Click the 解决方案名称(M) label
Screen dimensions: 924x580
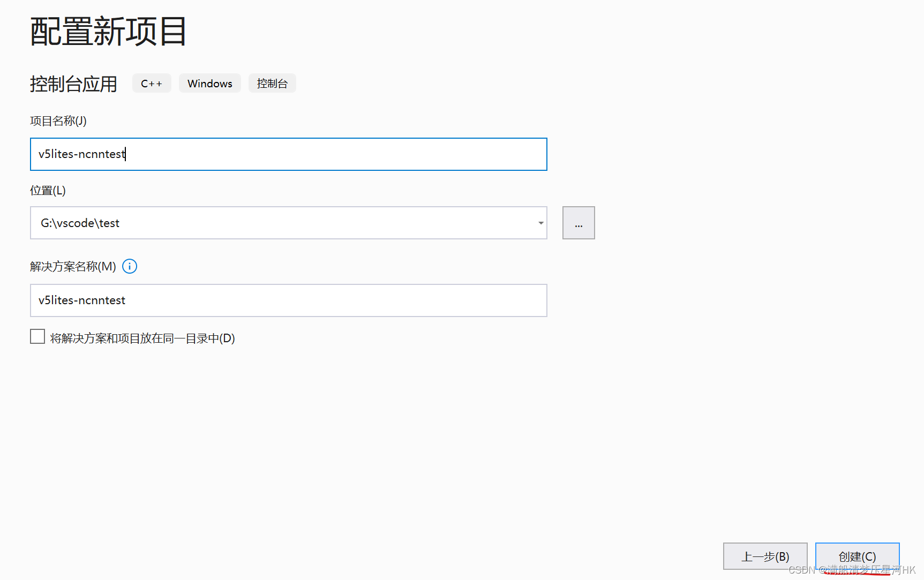73,267
